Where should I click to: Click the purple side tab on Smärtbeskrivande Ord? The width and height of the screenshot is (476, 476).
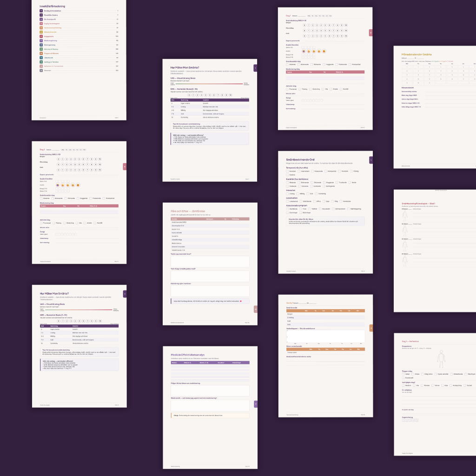[371, 160]
